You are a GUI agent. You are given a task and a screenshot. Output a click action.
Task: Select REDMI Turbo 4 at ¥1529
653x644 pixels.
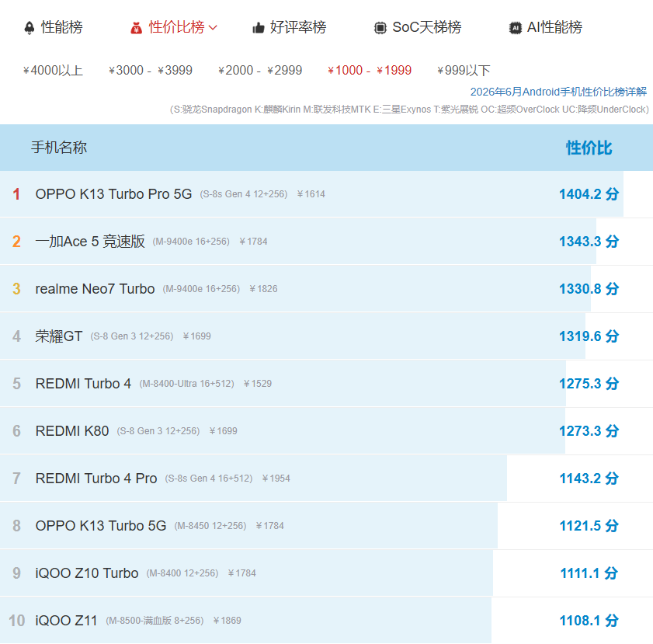(x=83, y=384)
